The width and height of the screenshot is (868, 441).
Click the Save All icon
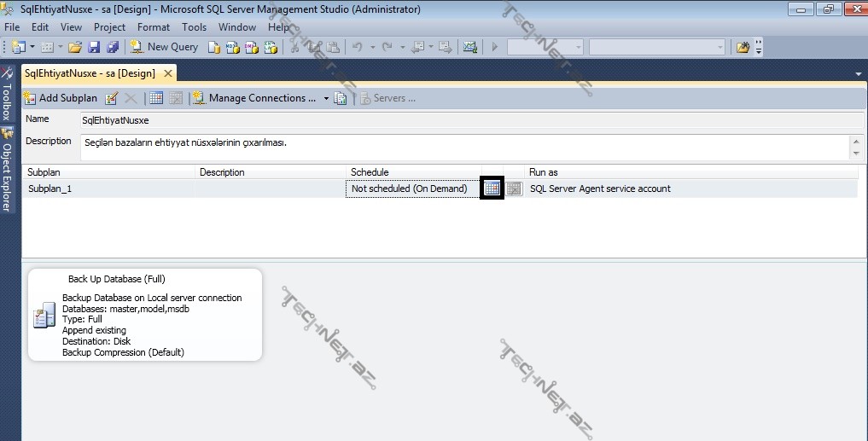(113, 47)
